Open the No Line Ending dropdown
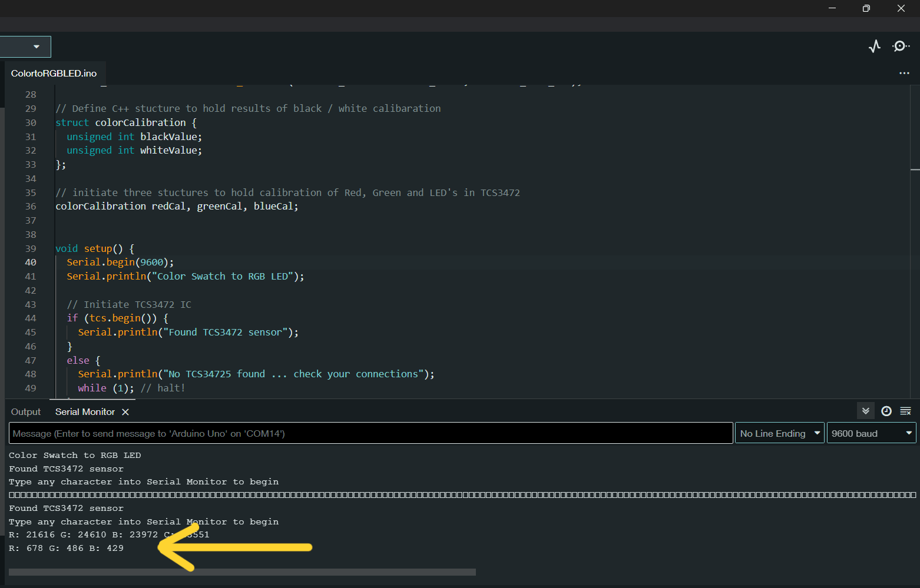 pos(779,433)
